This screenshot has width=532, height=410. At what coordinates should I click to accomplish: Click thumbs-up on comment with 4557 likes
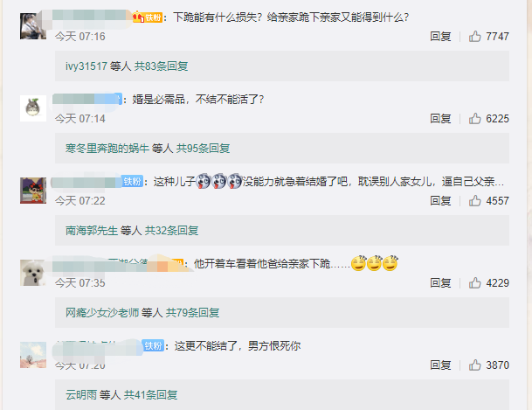point(474,200)
